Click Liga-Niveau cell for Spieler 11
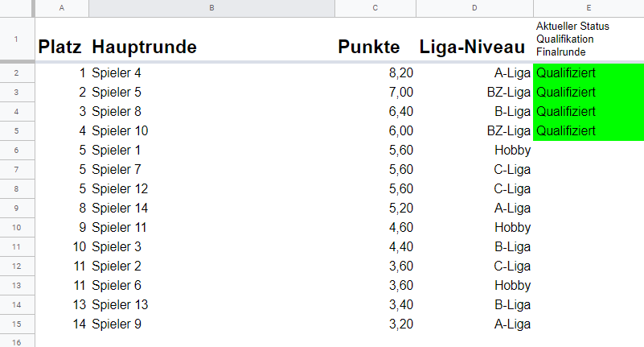This screenshot has height=347, width=644. (x=474, y=227)
